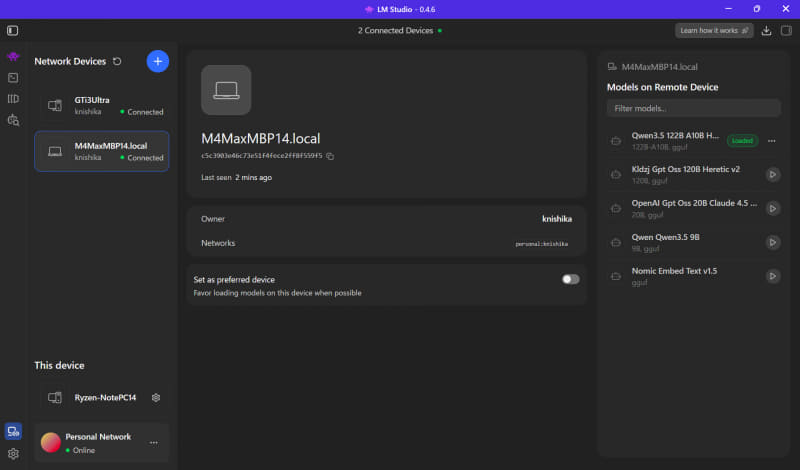
Task: Load Qwen Qwen3.5 9B model
Action: pyautogui.click(x=773, y=242)
